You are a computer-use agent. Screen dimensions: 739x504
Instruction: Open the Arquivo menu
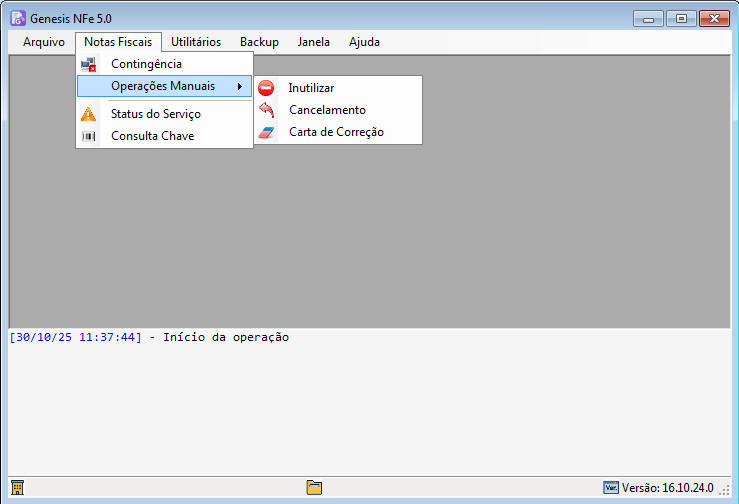(43, 42)
